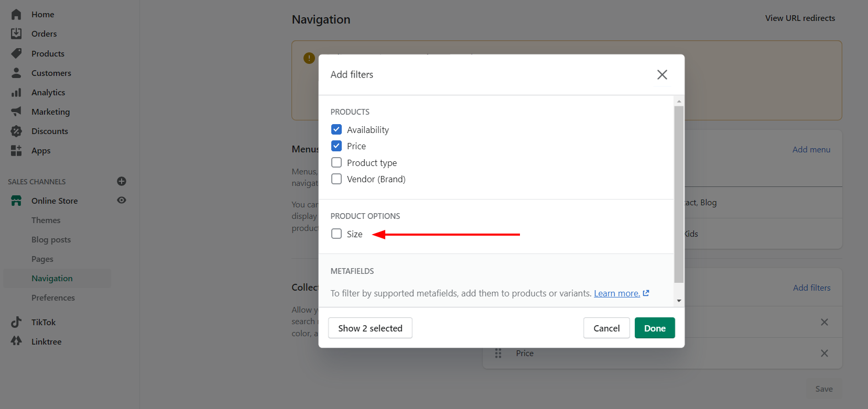Image resolution: width=868 pixels, height=409 pixels.
Task: Open Home in sidebar
Action: click(x=42, y=15)
